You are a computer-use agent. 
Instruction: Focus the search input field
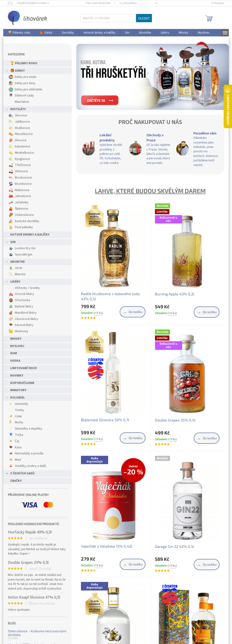pyautogui.click(x=108, y=18)
